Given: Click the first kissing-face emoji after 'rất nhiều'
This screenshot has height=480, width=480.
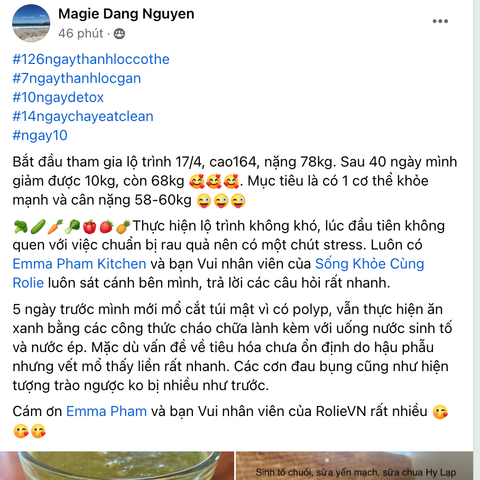Looking at the screenshot, I should pos(440,412).
